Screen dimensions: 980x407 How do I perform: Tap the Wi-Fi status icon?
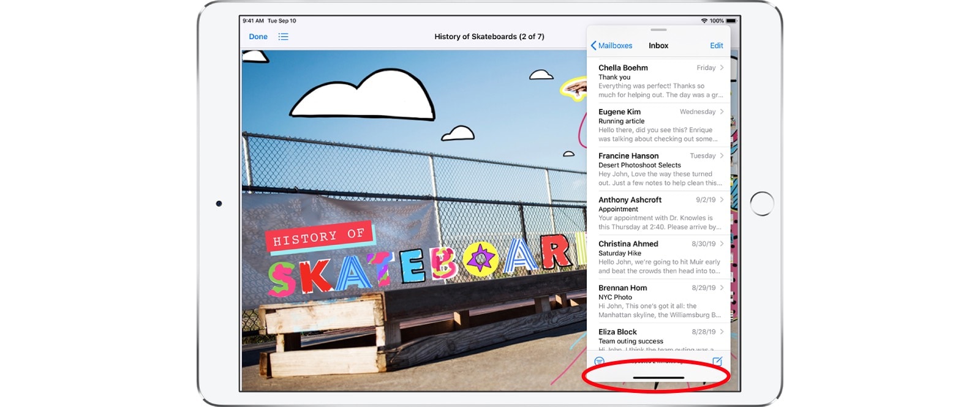(704, 21)
